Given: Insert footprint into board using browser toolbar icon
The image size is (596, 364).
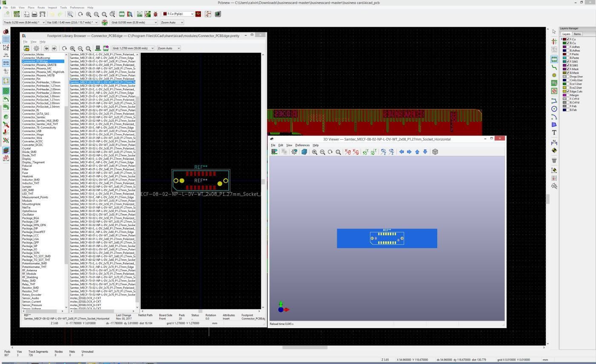Looking at the screenshot, I should coord(106,48).
